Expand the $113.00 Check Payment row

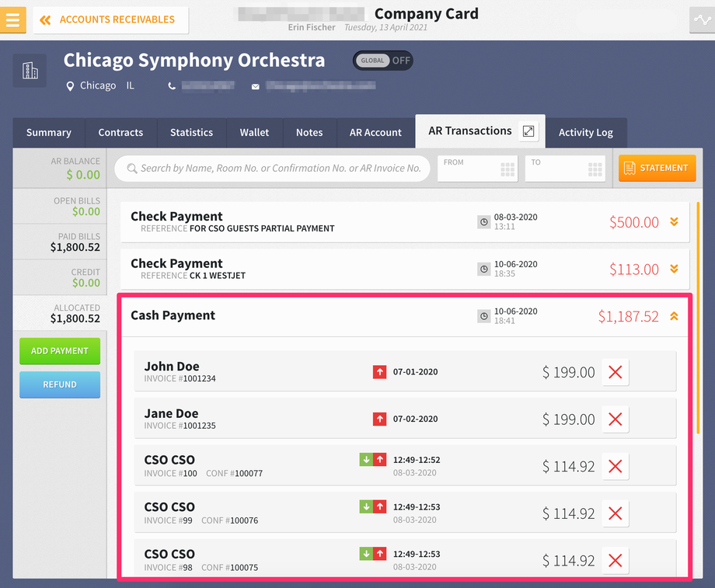(x=674, y=269)
